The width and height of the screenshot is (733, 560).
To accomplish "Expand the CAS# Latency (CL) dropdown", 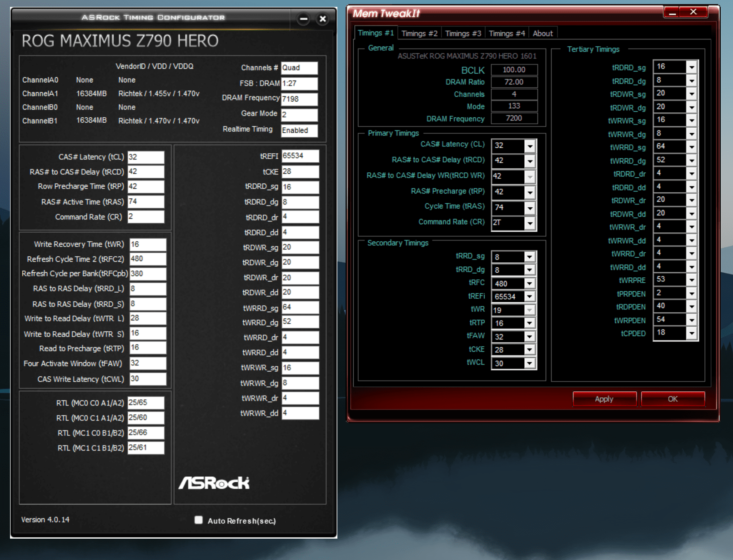I will [x=530, y=146].
